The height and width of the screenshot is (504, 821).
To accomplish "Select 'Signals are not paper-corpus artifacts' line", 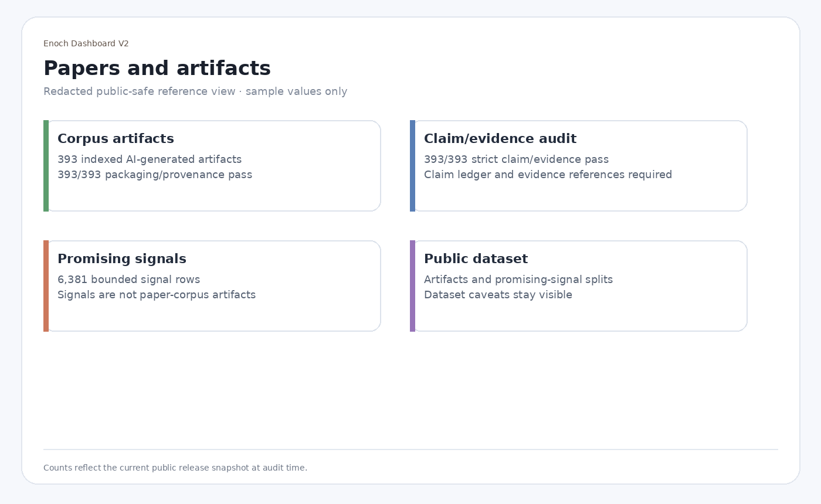I will 157,295.
